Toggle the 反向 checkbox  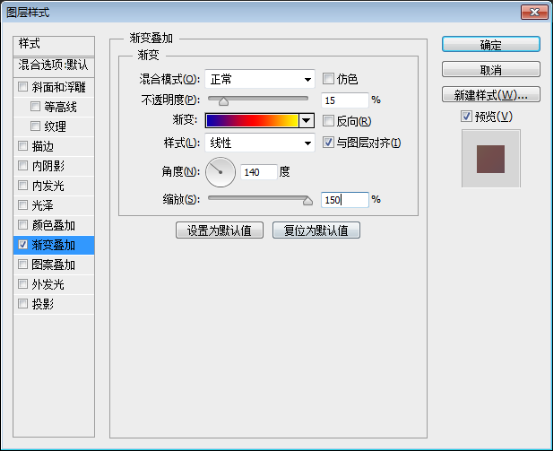(x=328, y=121)
